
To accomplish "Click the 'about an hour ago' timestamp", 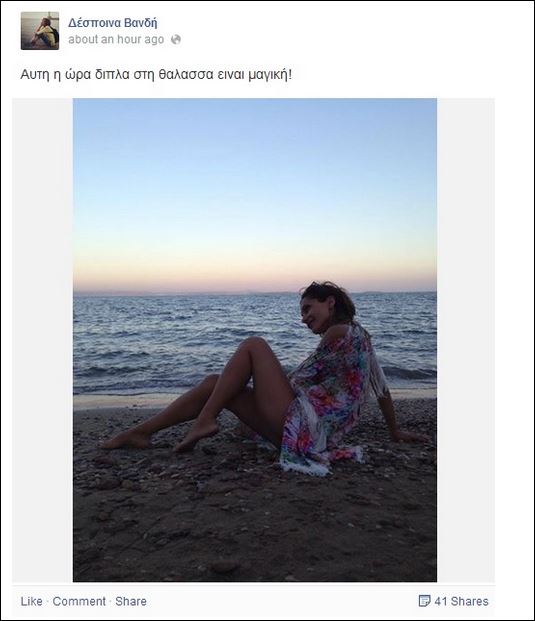I will click(116, 40).
